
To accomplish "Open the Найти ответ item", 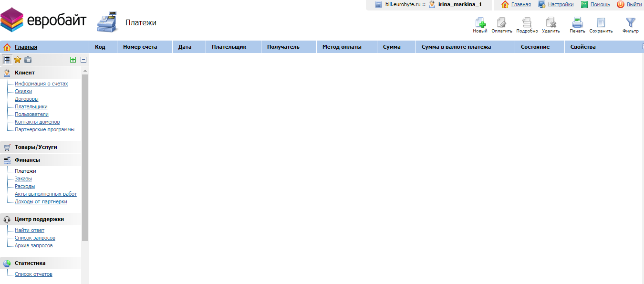I will pos(30,230).
